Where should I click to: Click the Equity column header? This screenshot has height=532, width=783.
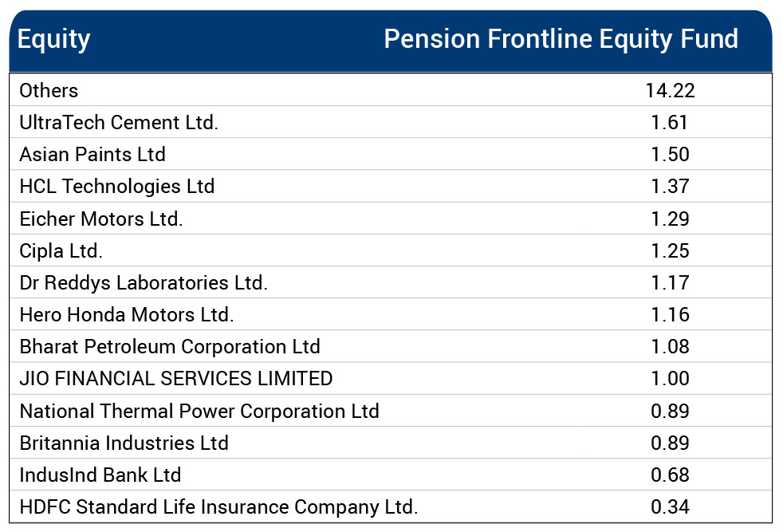(54, 39)
